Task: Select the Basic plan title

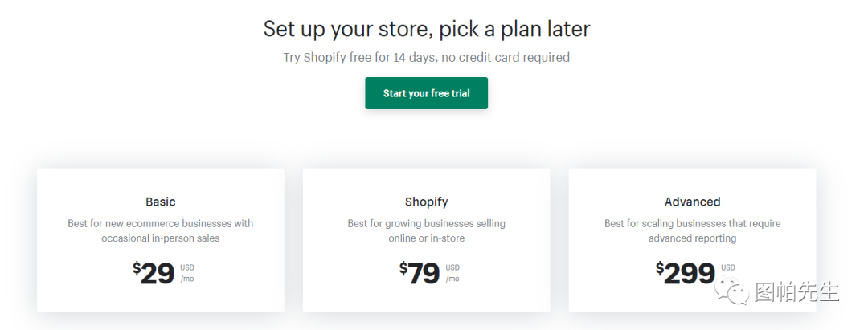Action: 161,202
